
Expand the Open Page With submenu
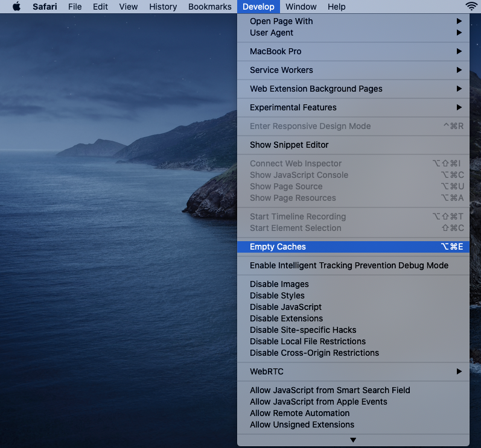[x=353, y=21]
